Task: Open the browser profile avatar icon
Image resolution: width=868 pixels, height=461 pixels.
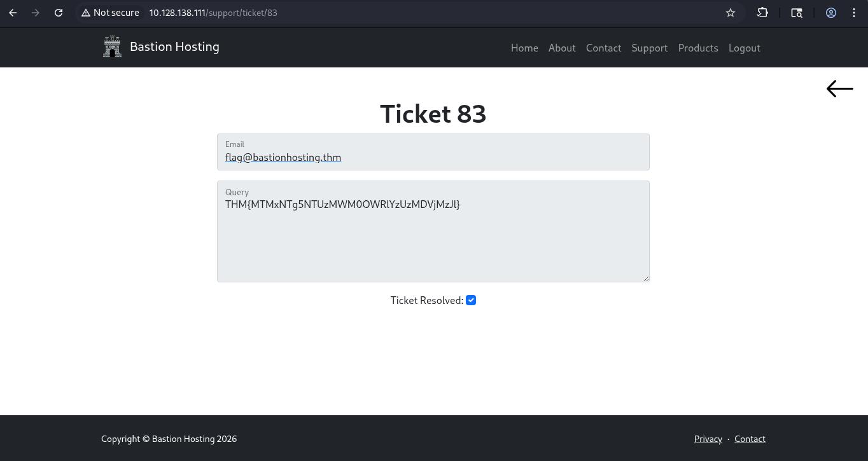Action: [831, 13]
